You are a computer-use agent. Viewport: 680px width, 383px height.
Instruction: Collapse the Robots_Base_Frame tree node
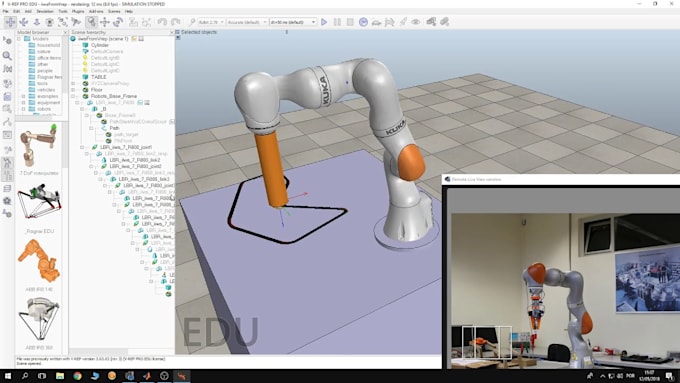(x=73, y=96)
